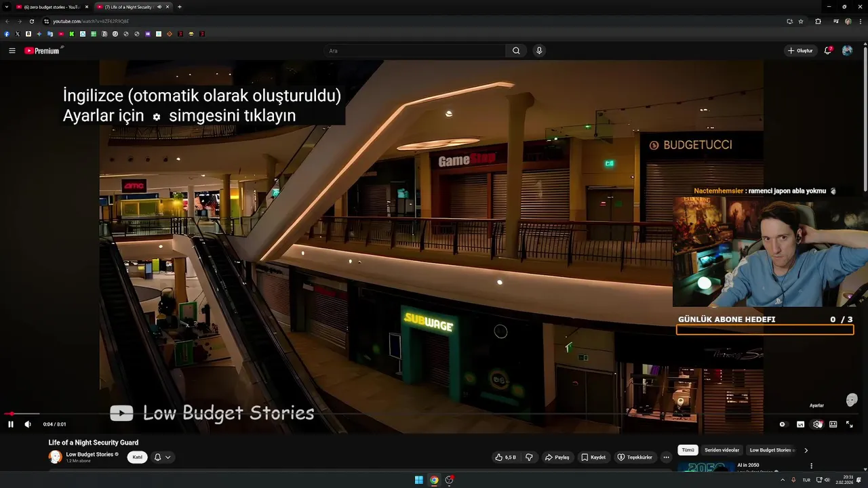This screenshot has height=488, width=868.
Task: Mute the tab via speaker icon
Action: click(159, 7)
